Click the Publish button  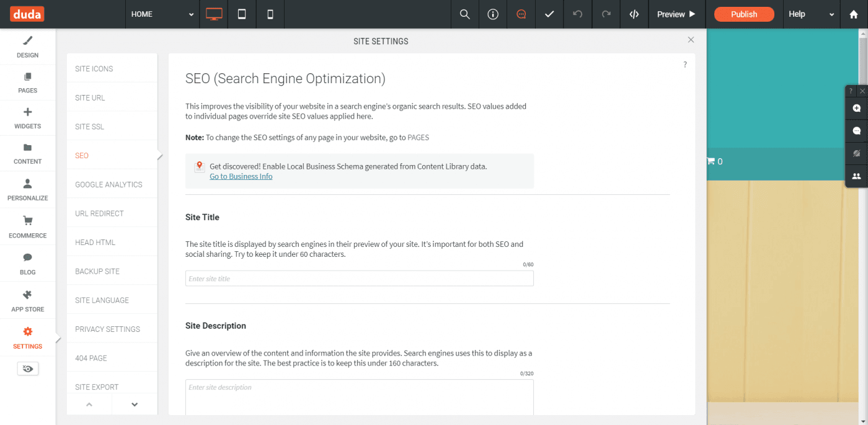744,14
